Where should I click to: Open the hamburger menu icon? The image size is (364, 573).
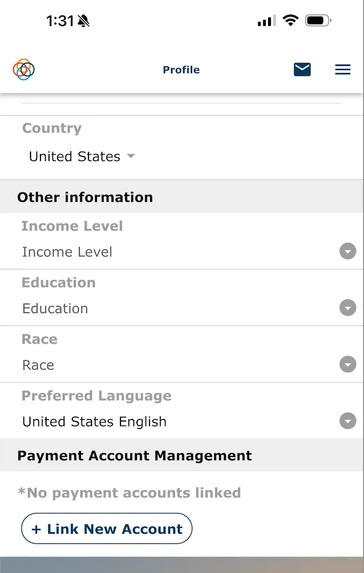point(343,69)
